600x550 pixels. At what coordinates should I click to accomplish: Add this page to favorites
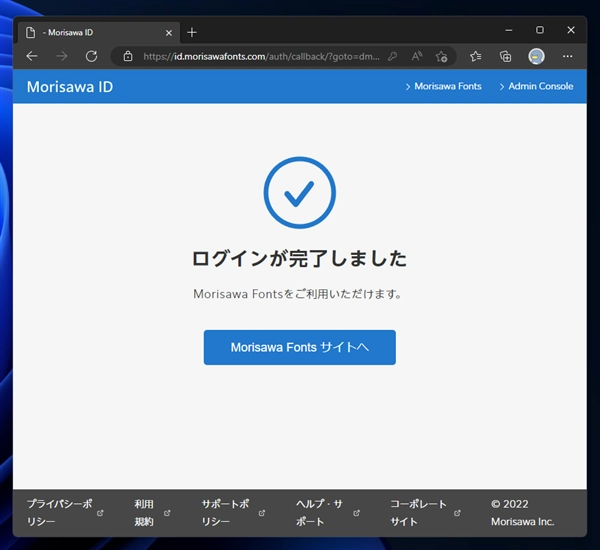[x=442, y=57]
